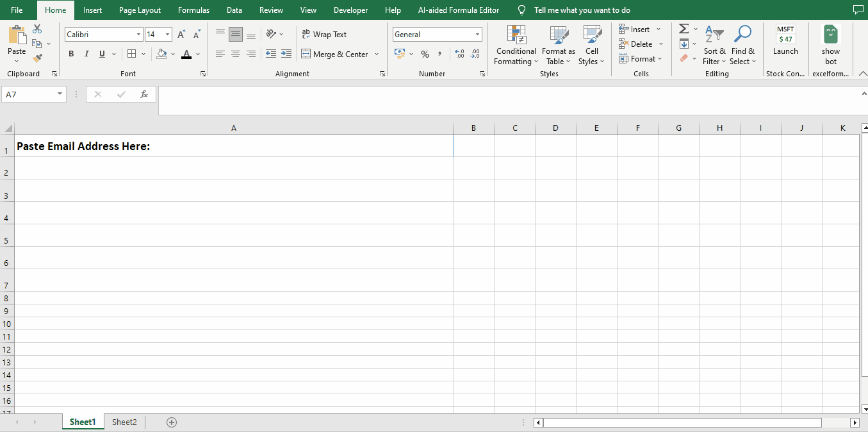This screenshot has width=868, height=432.
Task: Click the MSFT stock Launch button
Action: tap(785, 45)
